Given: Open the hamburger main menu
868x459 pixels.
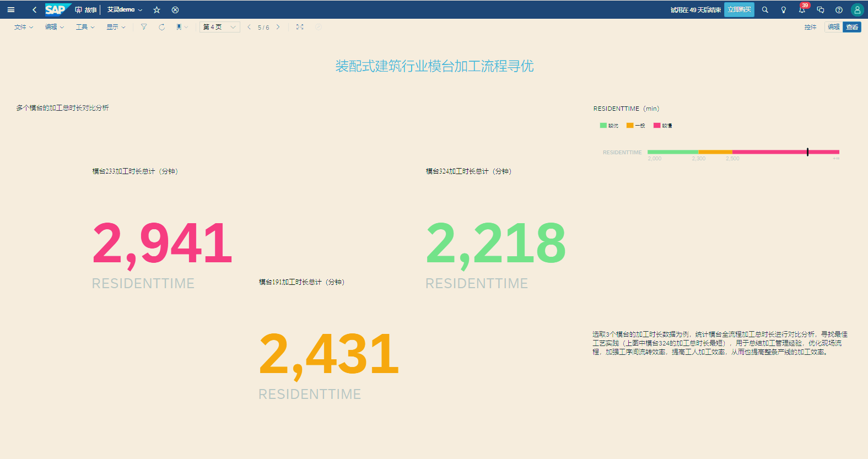Looking at the screenshot, I should click(x=10, y=10).
